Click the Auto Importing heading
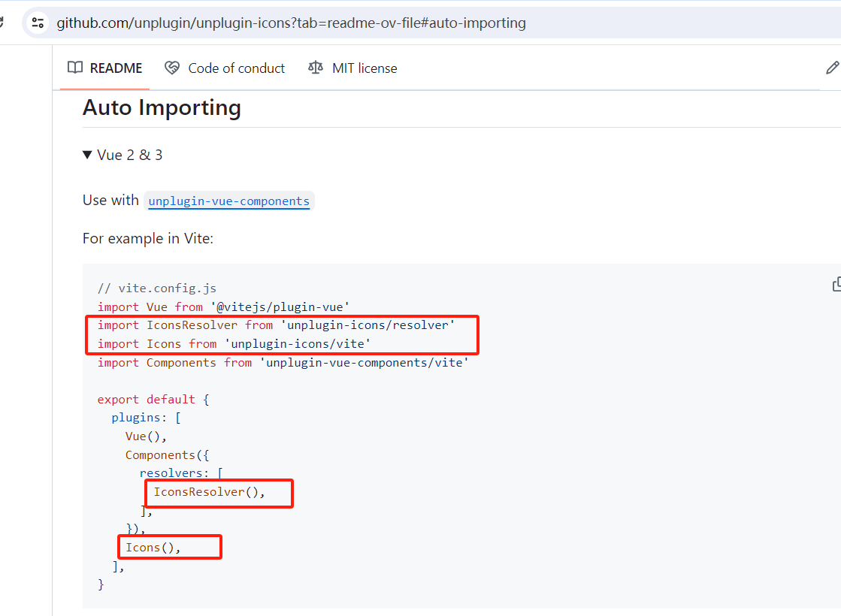Image resolution: width=841 pixels, height=616 pixels. [x=162, y=107]
